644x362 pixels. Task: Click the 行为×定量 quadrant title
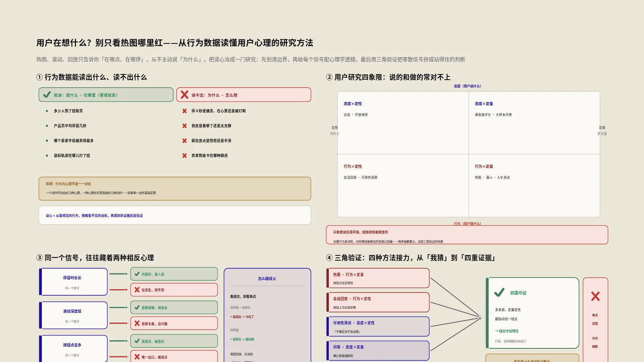click(x=484, y=167)
